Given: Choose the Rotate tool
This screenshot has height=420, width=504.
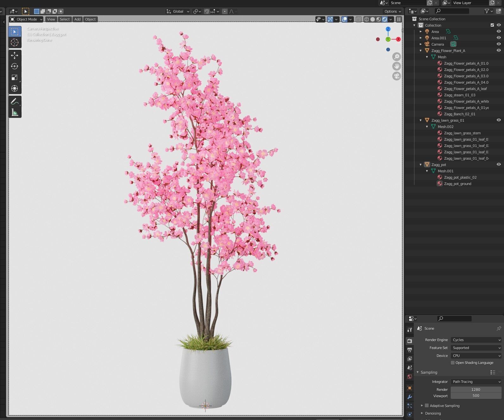Looking at the screenshot, I should tap(15, 66).
